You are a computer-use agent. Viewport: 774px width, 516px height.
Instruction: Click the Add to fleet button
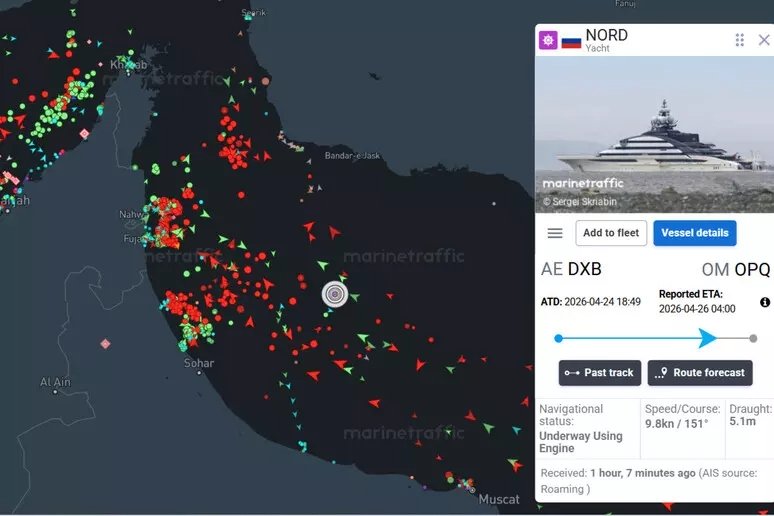coord(611,233)
